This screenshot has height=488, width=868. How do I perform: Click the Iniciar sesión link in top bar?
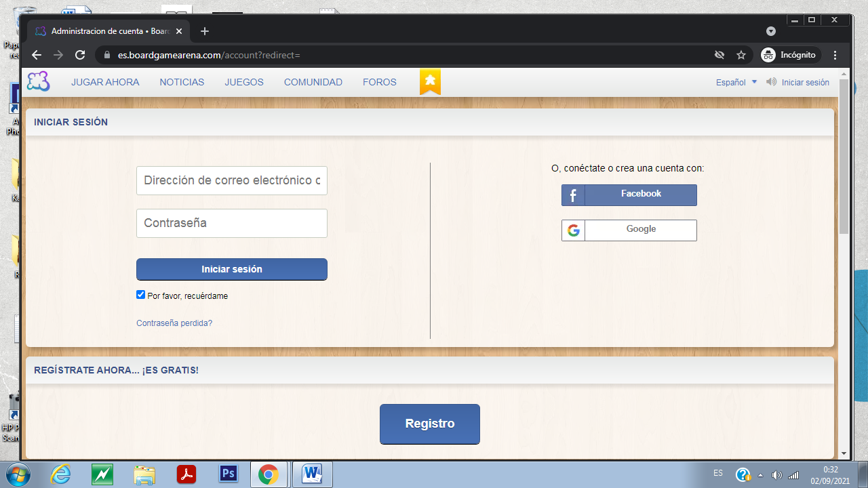point(806,82)
